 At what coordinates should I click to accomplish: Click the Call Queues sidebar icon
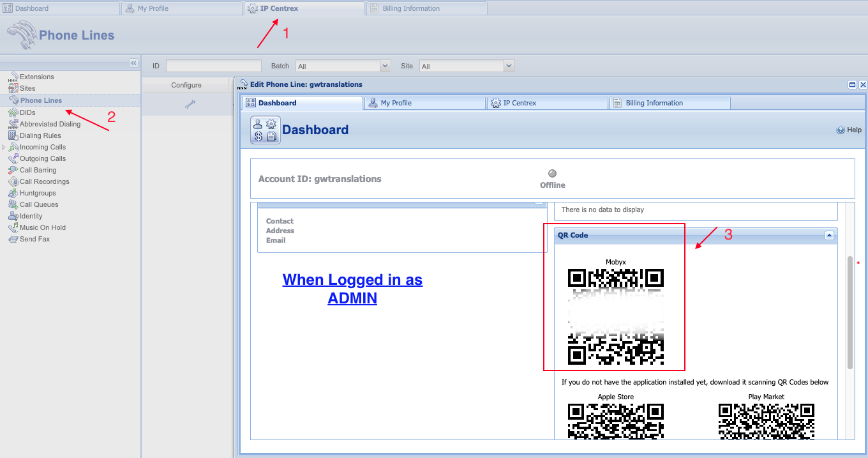coord(13,204)
